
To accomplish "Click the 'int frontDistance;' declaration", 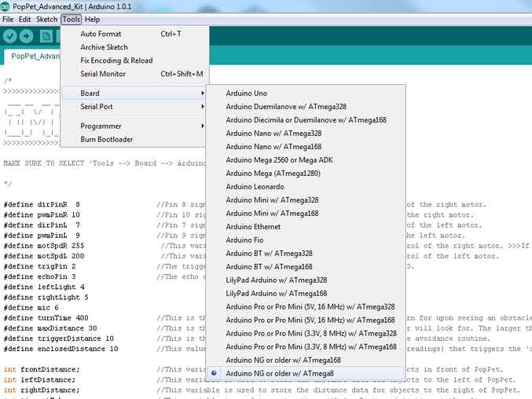I will coord(42,369).
